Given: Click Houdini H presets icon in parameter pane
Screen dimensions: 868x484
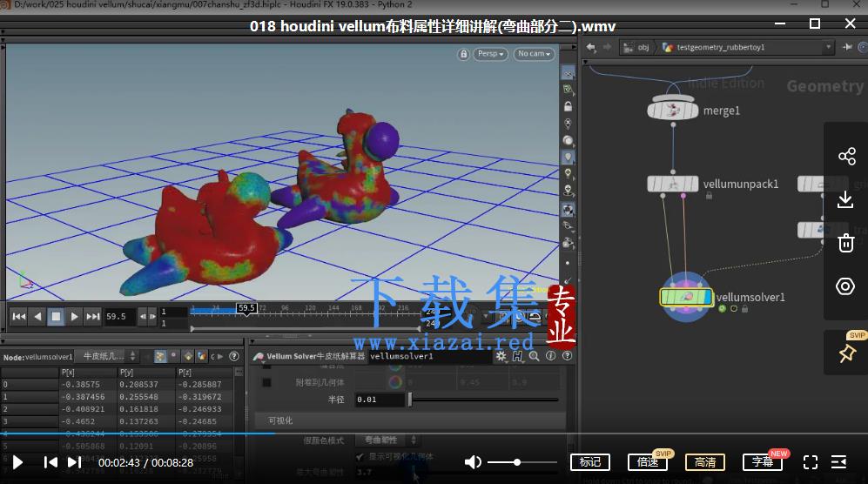Looking at the screenshot, I should click(517, 356).
